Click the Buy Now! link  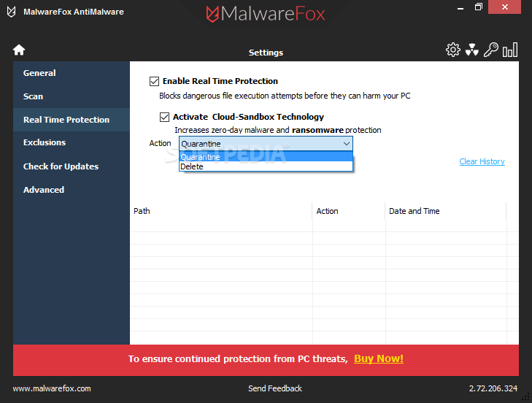pyautogui.click(x=379, y=359)
